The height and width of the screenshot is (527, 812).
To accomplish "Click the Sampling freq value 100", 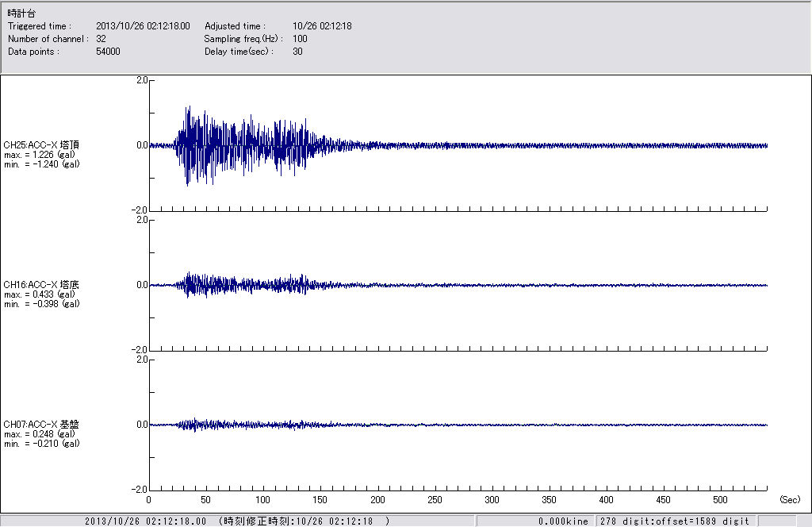I will coord(300,39).
